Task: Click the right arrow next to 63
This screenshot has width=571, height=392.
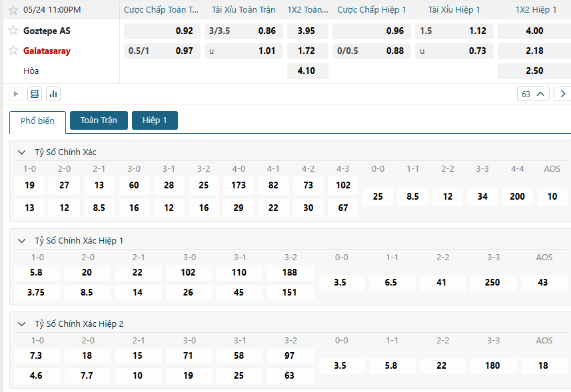Action: point(563,94)
